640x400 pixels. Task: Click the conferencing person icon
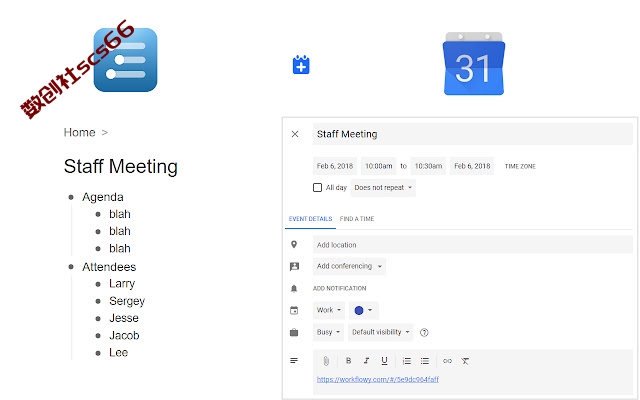tap(294, 266)
